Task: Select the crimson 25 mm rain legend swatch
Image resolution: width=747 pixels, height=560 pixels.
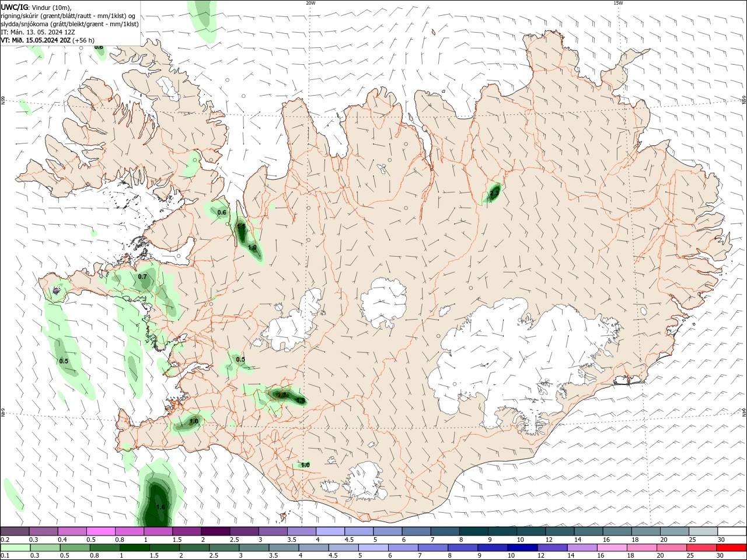Action: [x=702, y=548]
